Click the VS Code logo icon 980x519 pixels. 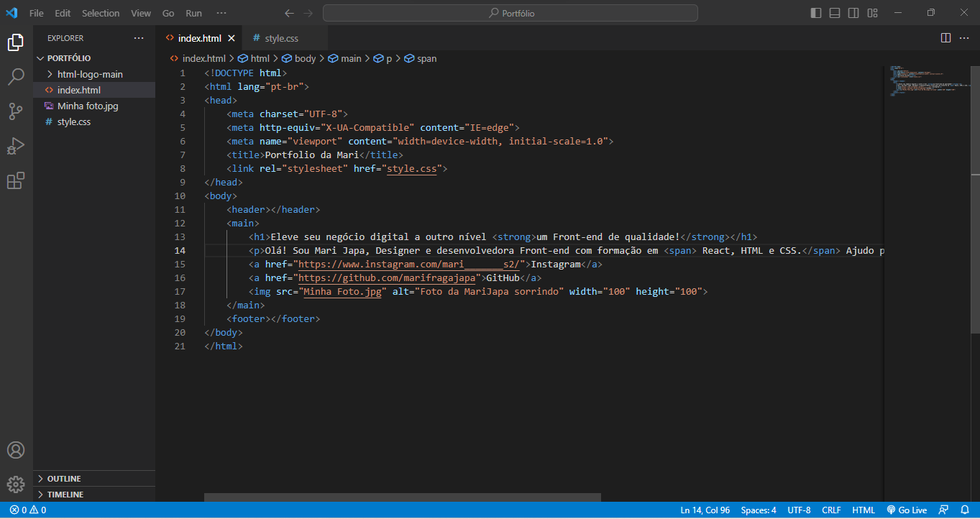tap(12, 13)
